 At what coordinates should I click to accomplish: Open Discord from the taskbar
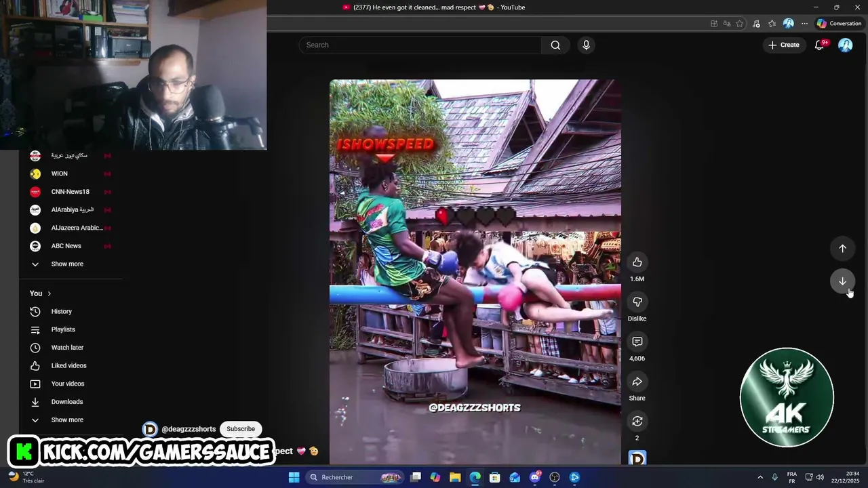click(x=535, y=477)
